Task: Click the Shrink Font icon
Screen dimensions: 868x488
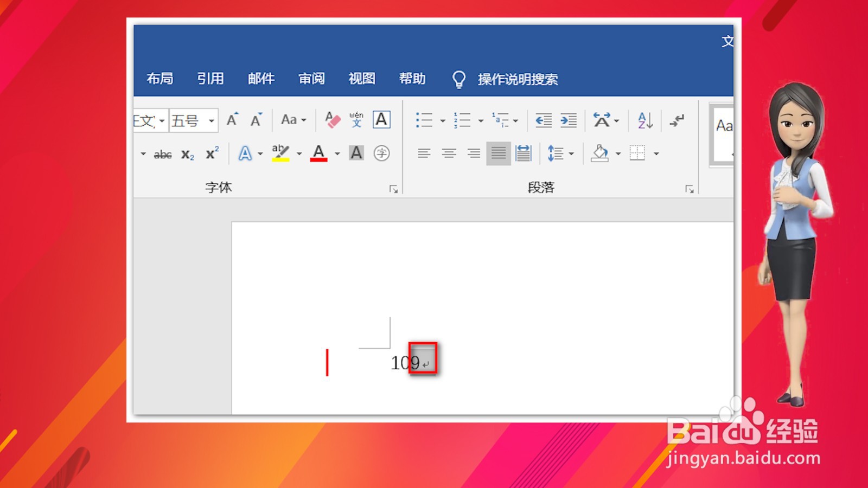Action: click(x=256, y=120)
